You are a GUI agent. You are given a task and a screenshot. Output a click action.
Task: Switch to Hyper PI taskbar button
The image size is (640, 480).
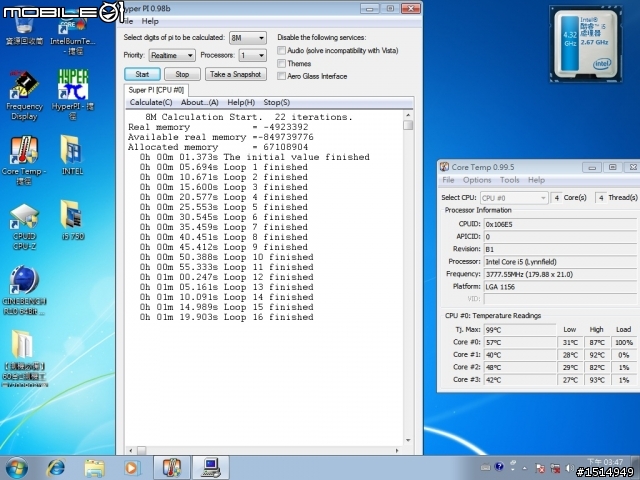point(211,468)
